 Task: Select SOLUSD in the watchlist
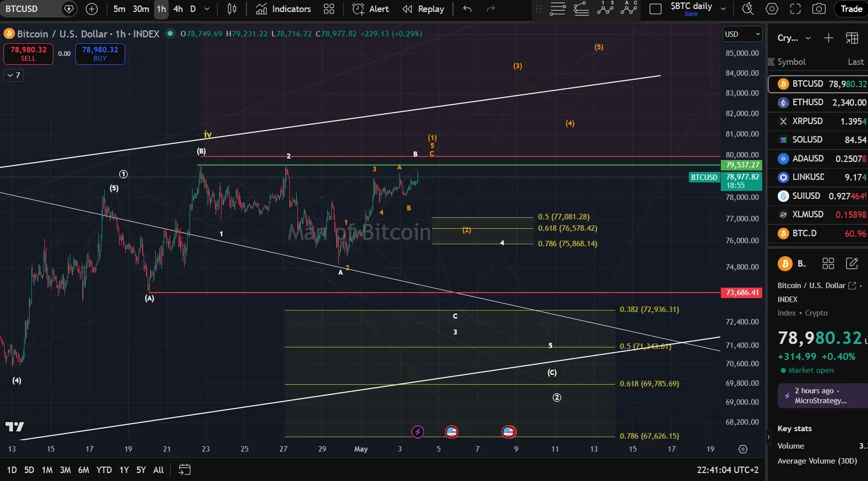[818, 140]
